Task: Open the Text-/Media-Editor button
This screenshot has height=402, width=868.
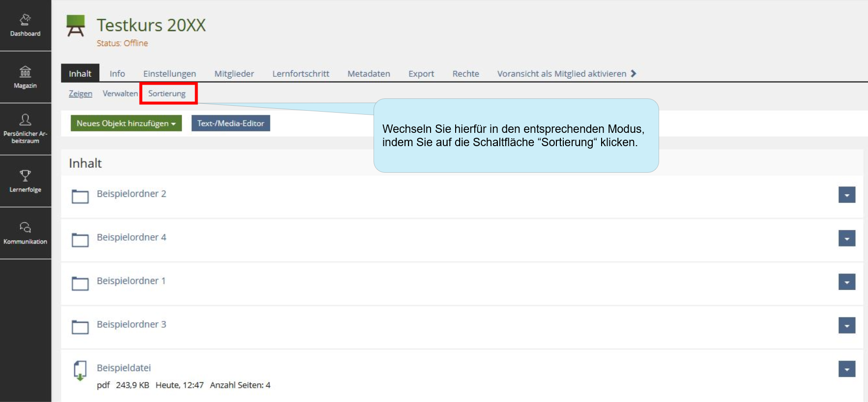Action: [x=231, y=123]
